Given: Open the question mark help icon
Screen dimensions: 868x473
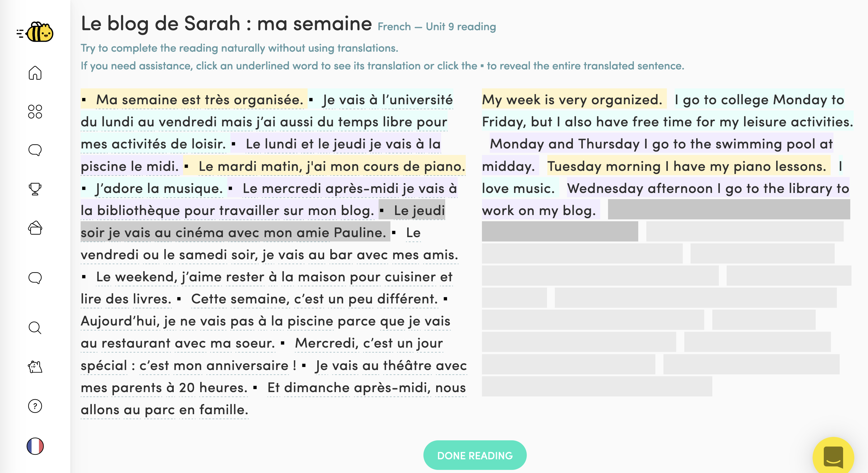Looking at the screenshot, I should (x=35, y=406).
